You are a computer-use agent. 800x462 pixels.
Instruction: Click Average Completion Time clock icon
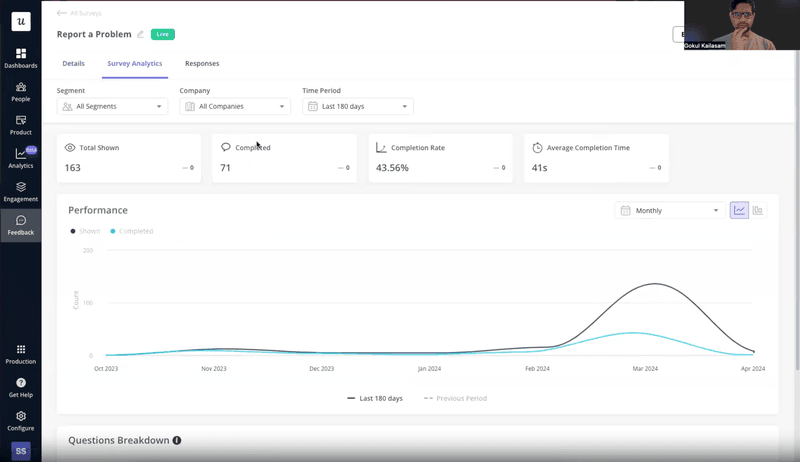(x=537, y=147)
